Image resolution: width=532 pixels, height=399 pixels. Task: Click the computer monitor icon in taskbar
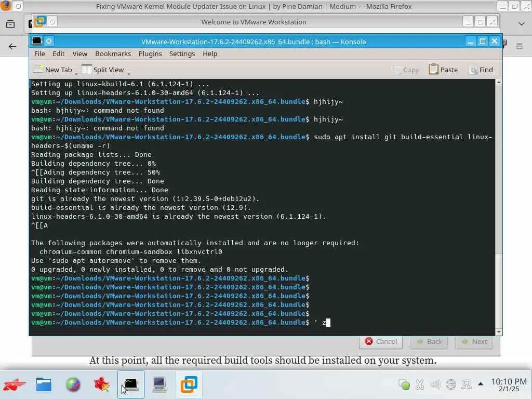pos(159,385)
